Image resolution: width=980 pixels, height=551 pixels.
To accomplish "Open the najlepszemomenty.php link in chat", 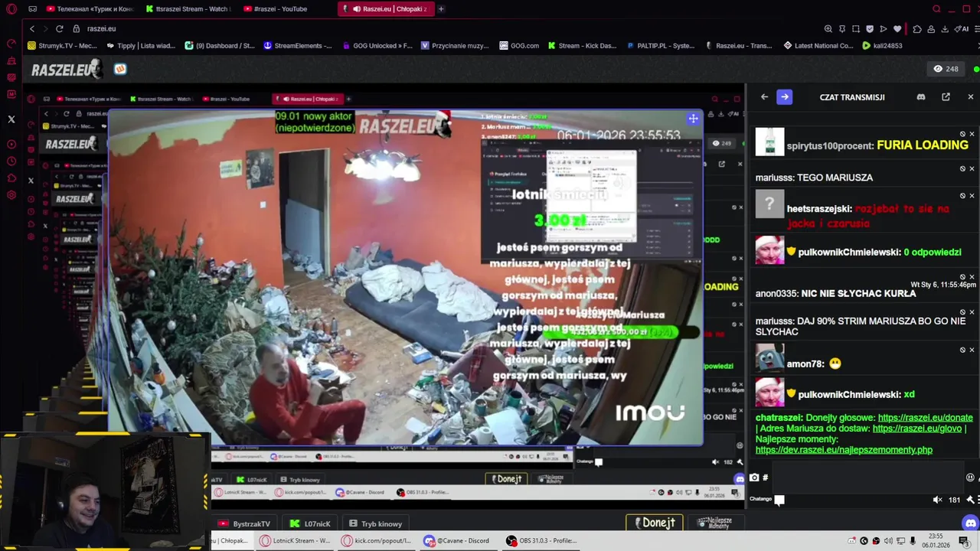I will (844, 450).
